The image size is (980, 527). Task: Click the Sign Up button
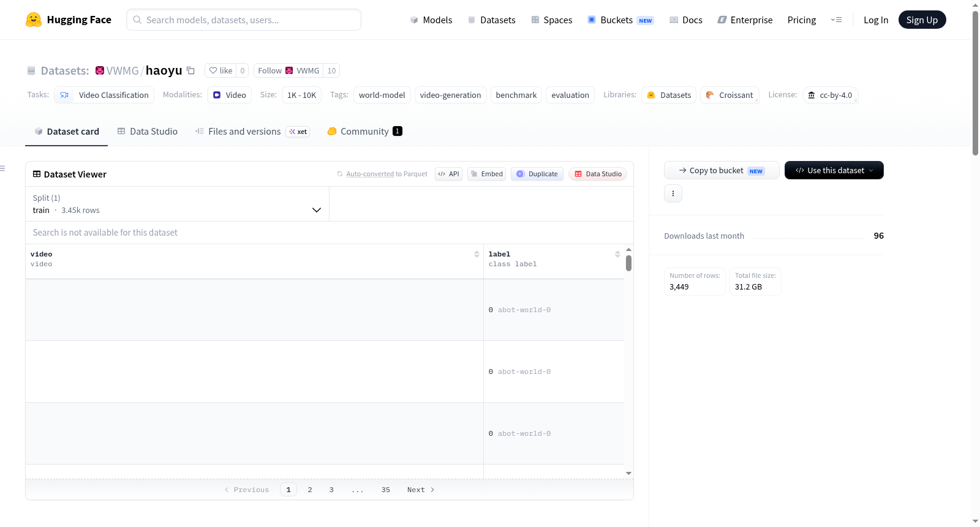tap(922, 20)
